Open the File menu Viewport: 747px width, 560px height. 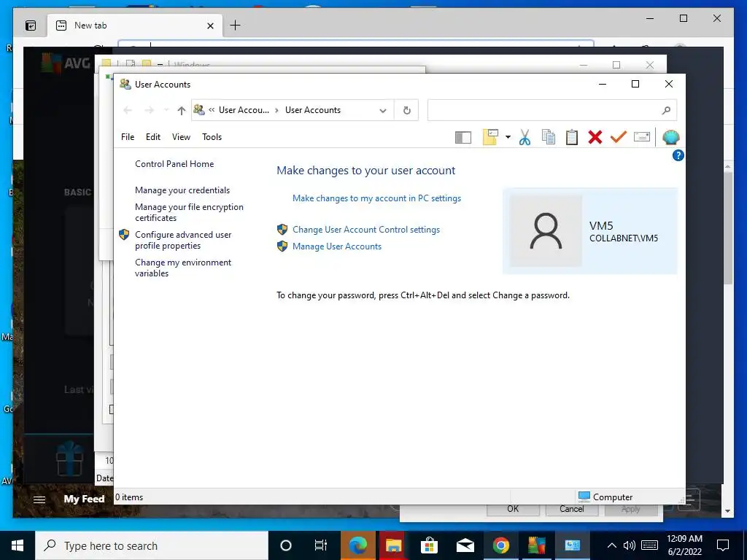click(128, 137)
